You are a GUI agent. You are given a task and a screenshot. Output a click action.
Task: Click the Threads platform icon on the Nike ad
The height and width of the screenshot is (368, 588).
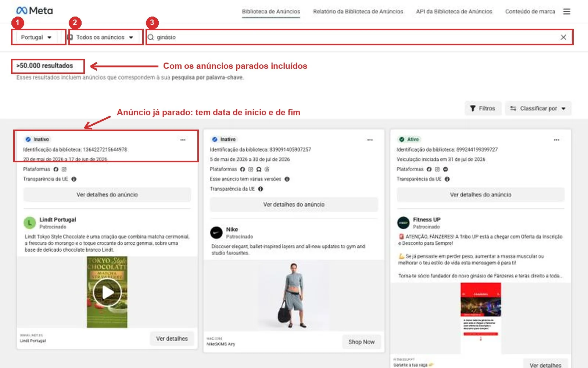pos(267,169)
